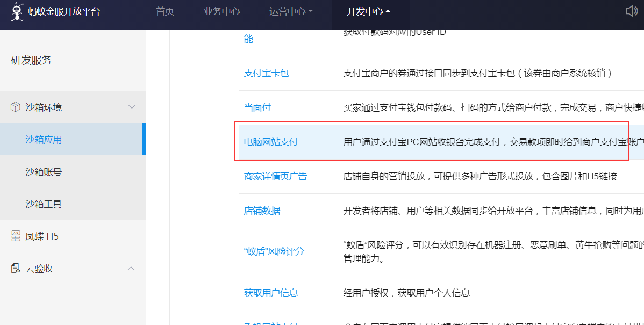
Task: Open the 业务中心 menu item
Action: tap(222, 11)
